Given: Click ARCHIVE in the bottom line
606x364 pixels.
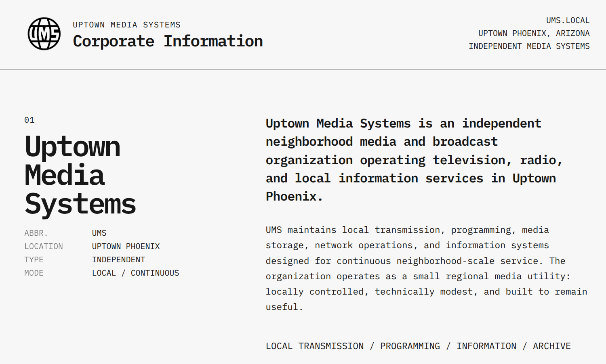Looking at the screenshot, I should (552, 346).
